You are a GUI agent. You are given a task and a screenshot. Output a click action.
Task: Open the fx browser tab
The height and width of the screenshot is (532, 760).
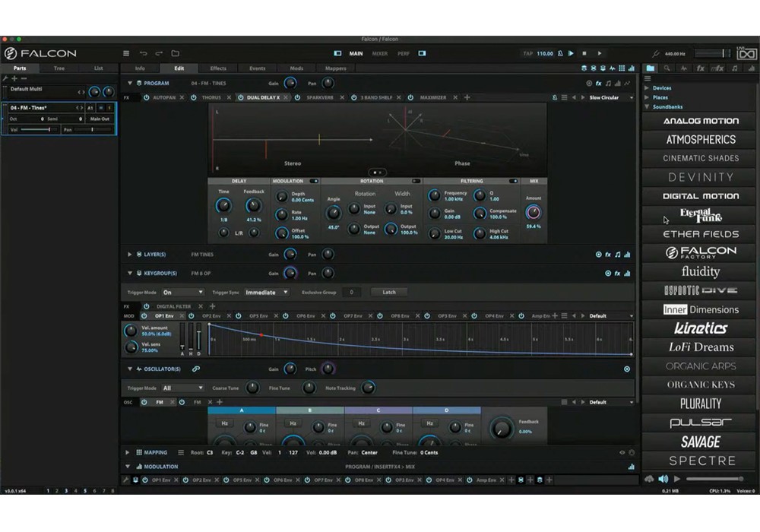(x=701, y=68)
